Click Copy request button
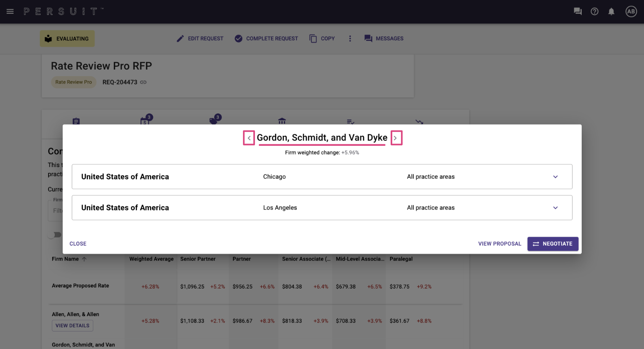The image size is (644, 349). (322, 38)
